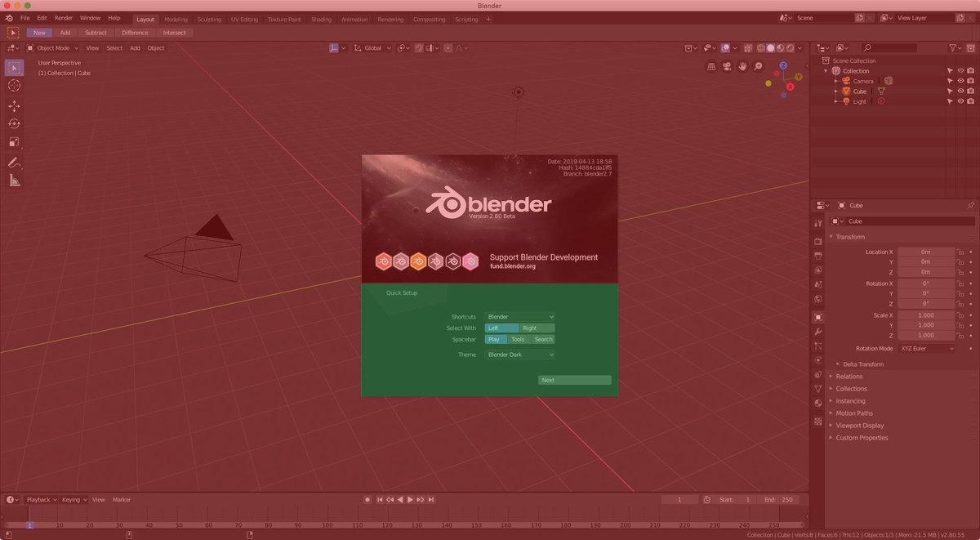Lock the Rotation X value

[961, 283]
